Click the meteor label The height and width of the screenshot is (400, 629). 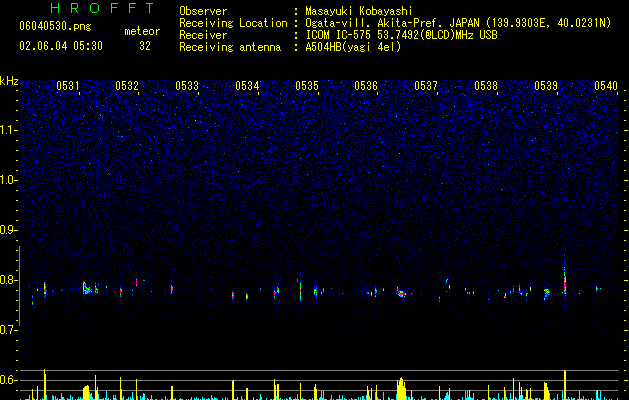pyautogui.click(x=142, y=31)
